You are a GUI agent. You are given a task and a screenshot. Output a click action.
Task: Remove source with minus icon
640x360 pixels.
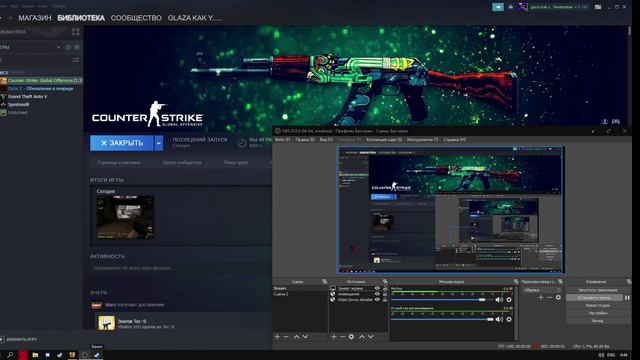click(x=342, y=337)
